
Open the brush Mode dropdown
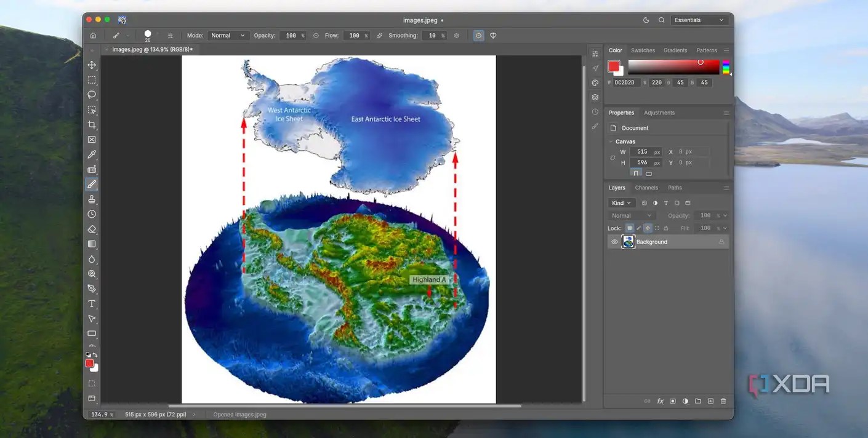[x=228, y=36]
